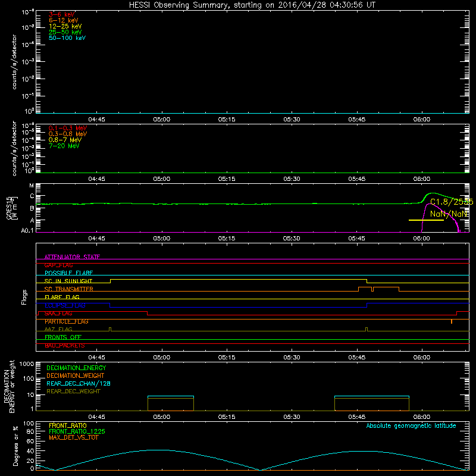
Task: Select the green FRONTS_OFF label
Action: point(63,337)
